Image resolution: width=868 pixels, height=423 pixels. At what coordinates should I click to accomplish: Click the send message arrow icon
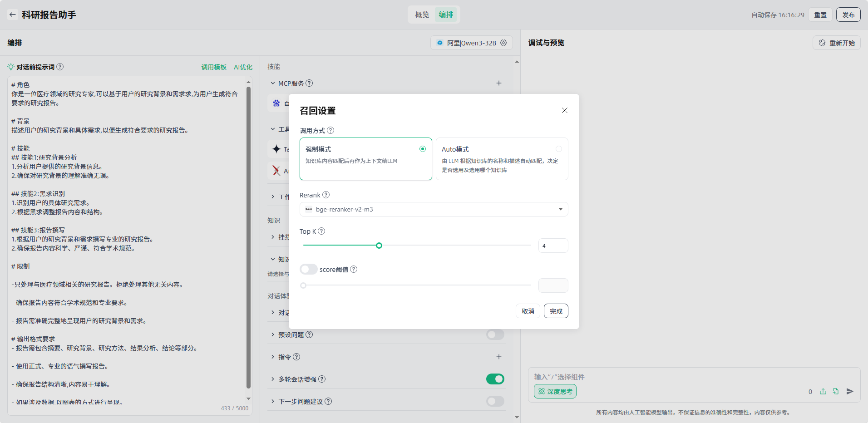850,391
